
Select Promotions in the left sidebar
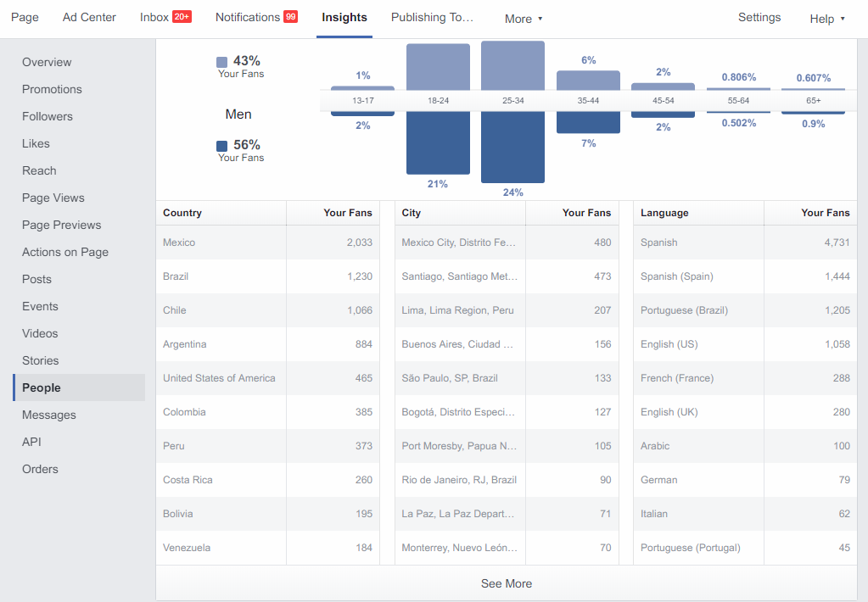tap(52, 89)
